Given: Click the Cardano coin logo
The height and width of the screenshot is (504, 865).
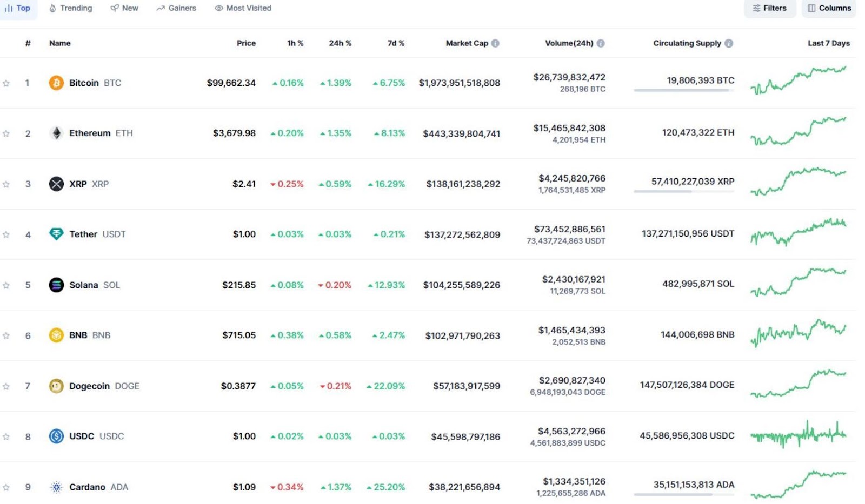Looking at the screenshot, I should [x=56, y=487].
